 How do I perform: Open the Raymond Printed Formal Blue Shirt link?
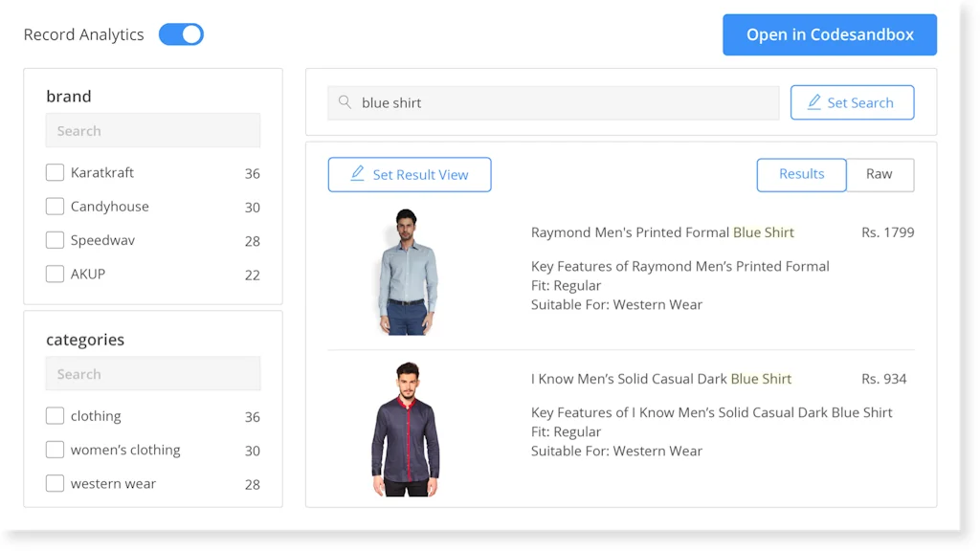(x=663, y=232)
